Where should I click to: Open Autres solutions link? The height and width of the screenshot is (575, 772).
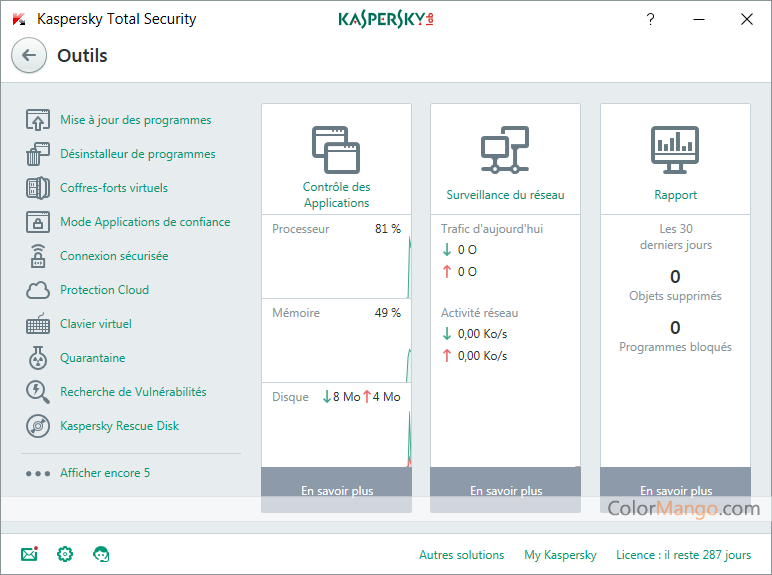[461, 555]
